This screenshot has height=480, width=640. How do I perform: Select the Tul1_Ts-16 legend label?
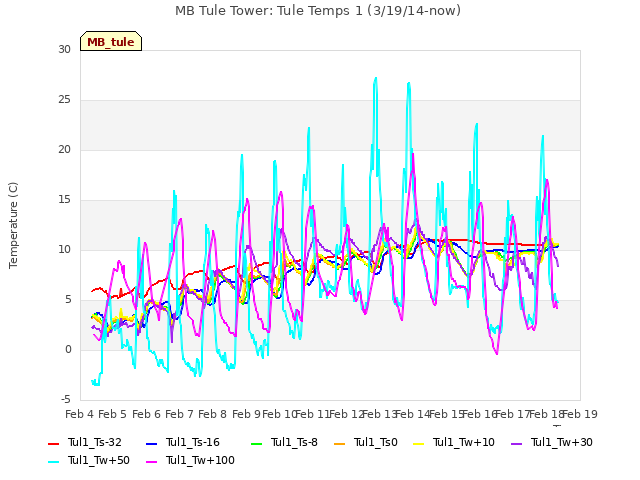(193, 442)
